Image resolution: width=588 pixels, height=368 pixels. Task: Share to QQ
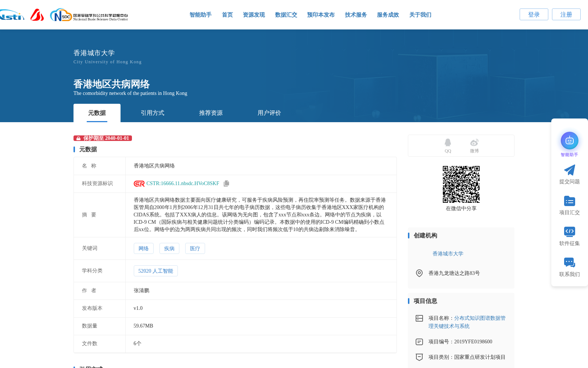click(448, 146)
